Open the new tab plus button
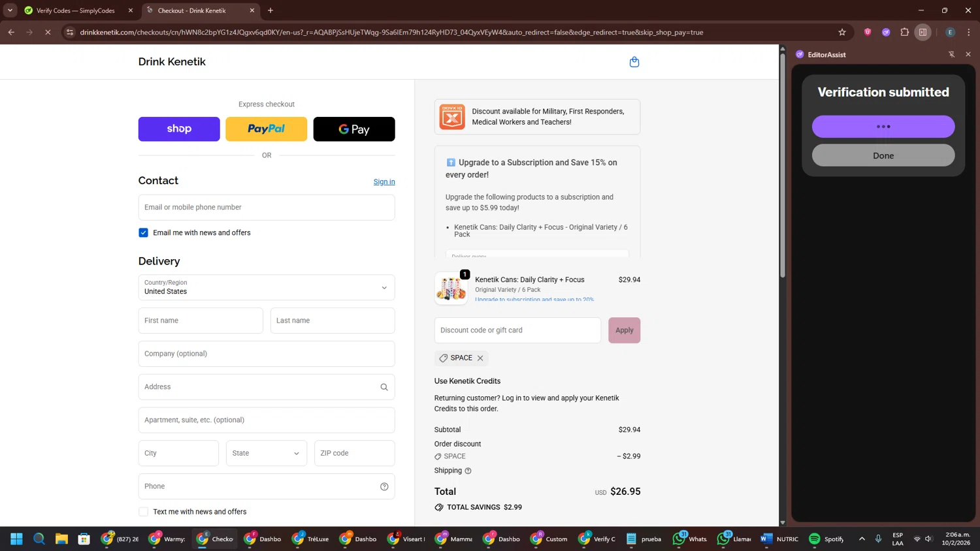The height and width of the screenshot is (551, 980). [270, 10]
